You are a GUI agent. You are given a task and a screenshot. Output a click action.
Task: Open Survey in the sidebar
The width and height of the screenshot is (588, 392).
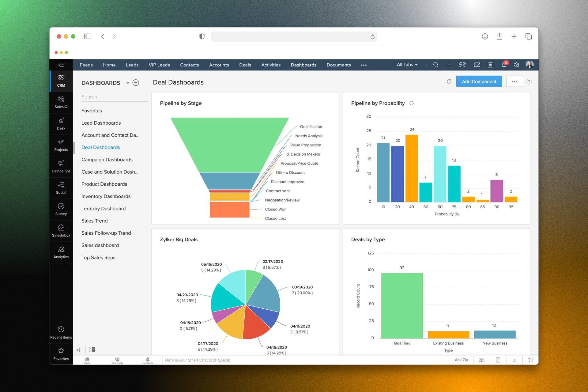[x=61, y=209]
